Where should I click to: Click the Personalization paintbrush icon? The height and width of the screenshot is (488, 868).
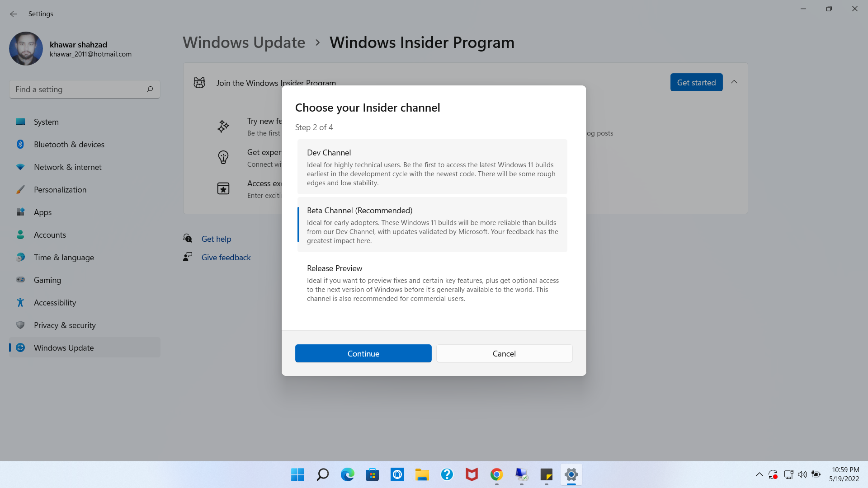click(20, 189)
